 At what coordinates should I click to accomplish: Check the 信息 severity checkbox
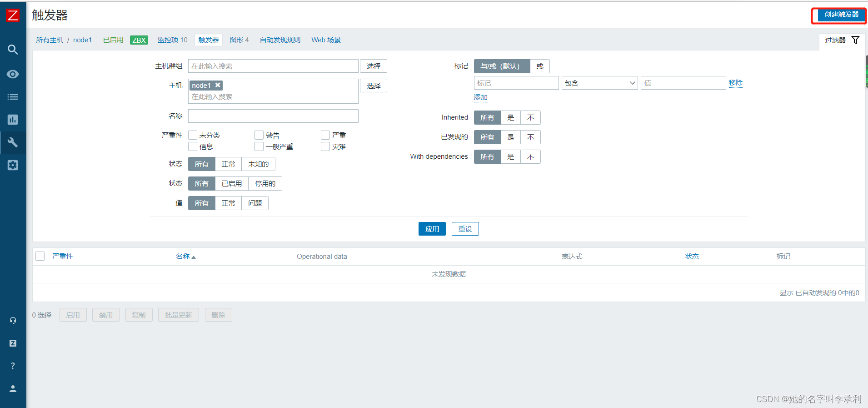click(x=193, y=146)
